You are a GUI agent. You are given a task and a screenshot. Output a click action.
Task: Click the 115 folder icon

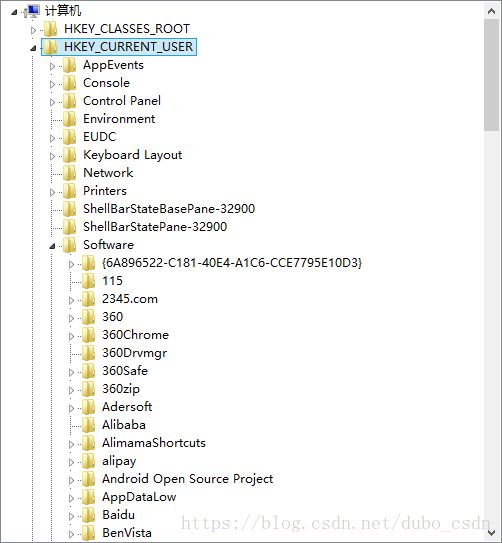click(x=89, y=281)
